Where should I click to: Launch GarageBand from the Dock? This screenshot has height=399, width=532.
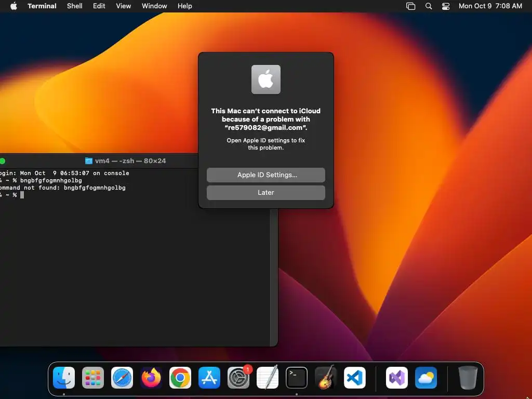pyautogui.click(x=326, y=378)
